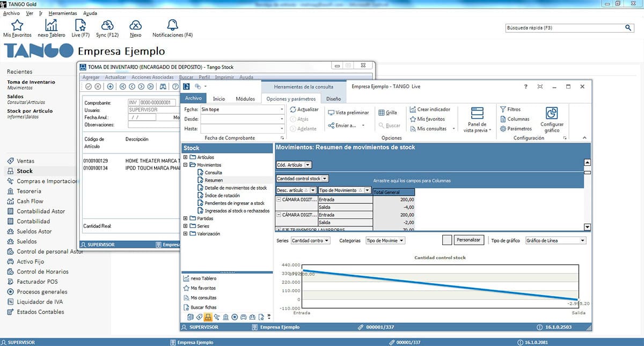Open Mis Favoritos in TANGO Gold toolbar
This screenshot has height=346, width=644.
coord(17,28)
